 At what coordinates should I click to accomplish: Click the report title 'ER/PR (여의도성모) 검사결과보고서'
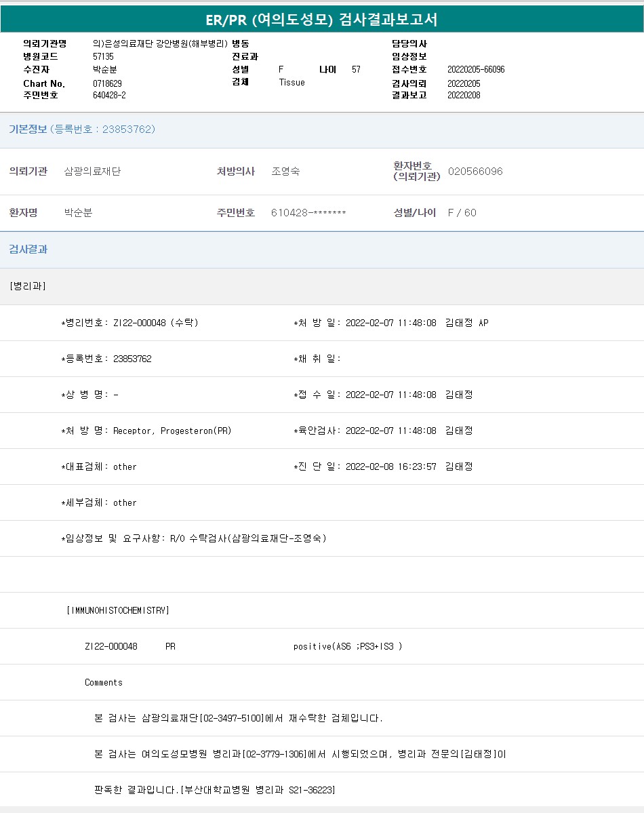[321, 19]
